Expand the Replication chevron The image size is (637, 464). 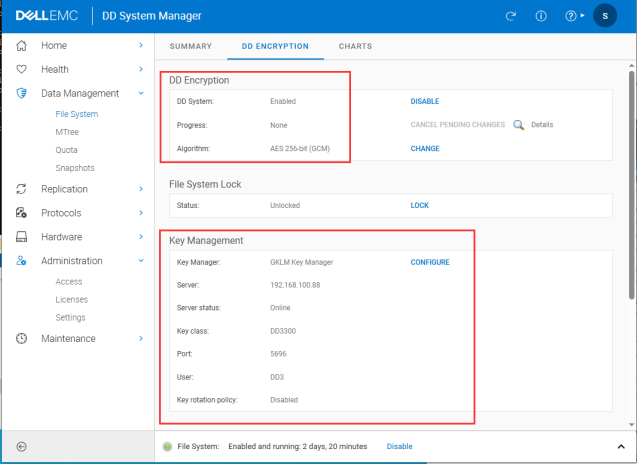pos(141,189)
